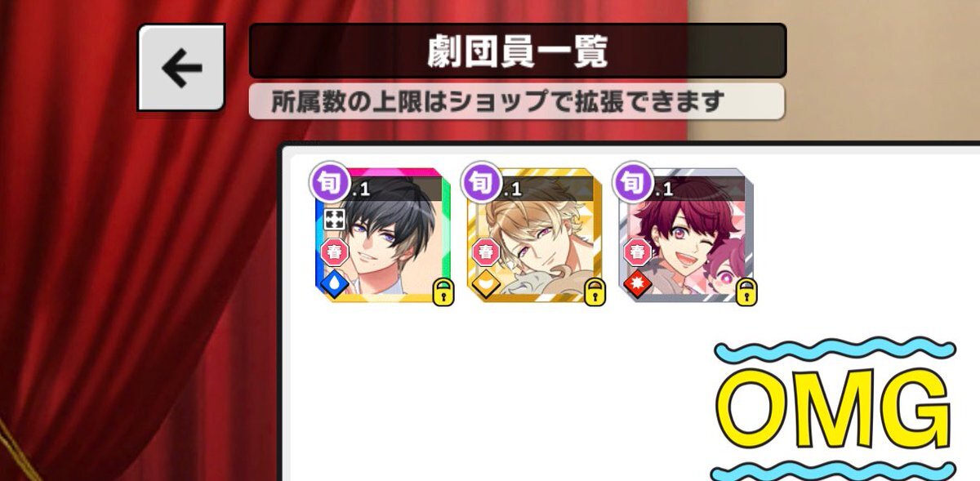Viewport: 980px width, 481px height.
Task: Tap the 旬 badge on the red-haired card
Action: tap(634, 181)
